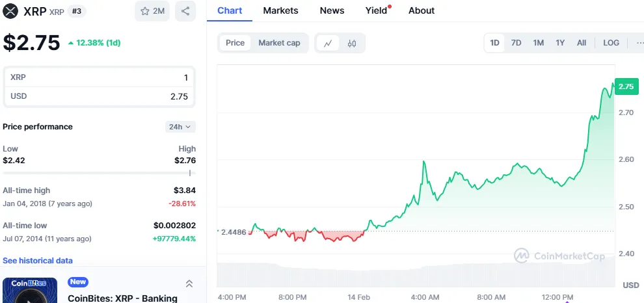The height and width of the screenshot is (303, 644).
Task: Open the Markets tab
Action: click(x=281, y=10)
